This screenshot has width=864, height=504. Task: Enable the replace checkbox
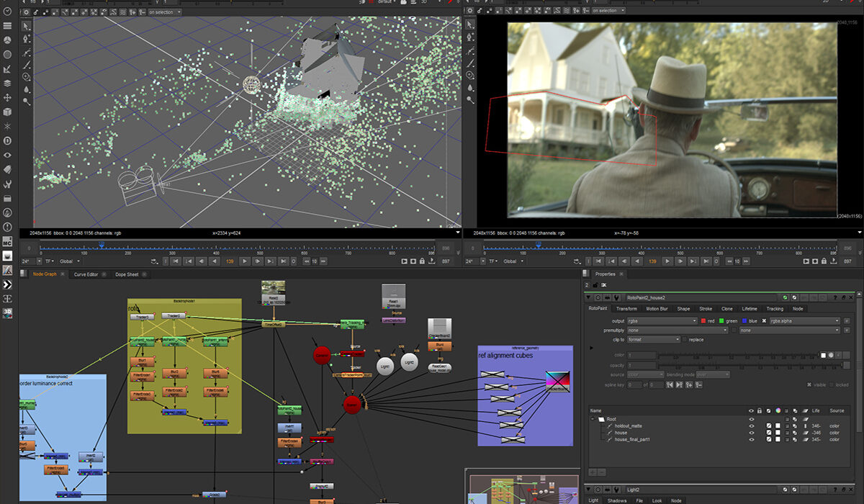[x=684, y=339]
